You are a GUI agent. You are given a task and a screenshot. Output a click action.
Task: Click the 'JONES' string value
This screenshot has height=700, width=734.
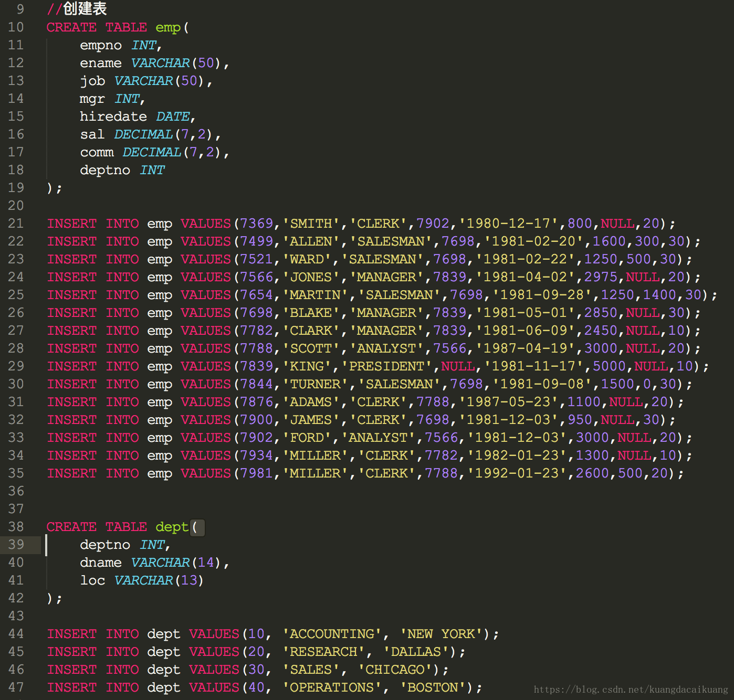click(x=311, y=278)
